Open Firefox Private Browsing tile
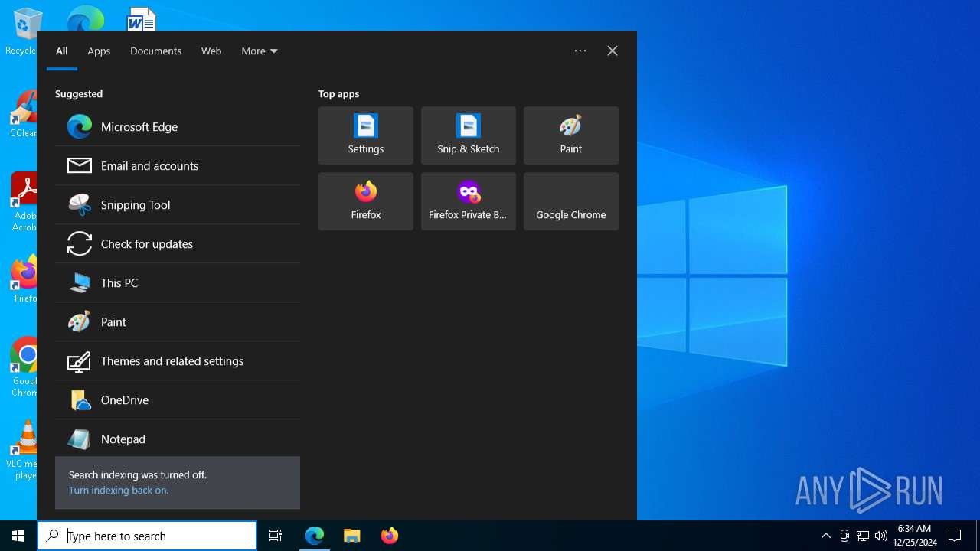Image resolution: width=980 pixels, height=551 pixels. click(469, 201)
